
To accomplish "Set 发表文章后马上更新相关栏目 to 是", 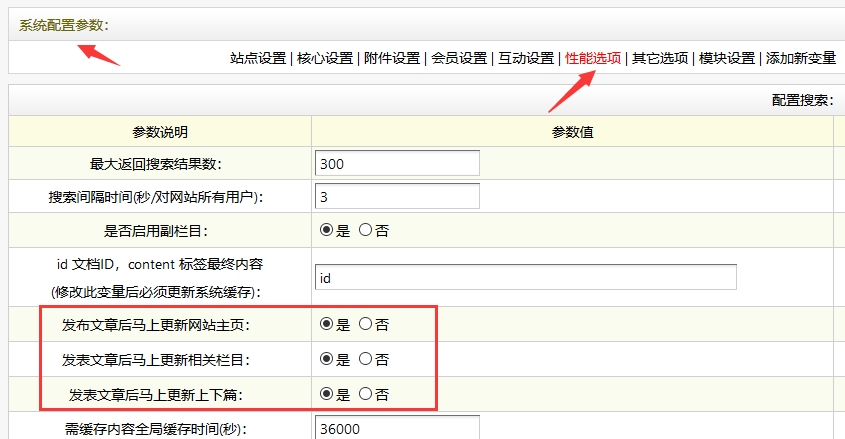I will (x=326, y=359).
